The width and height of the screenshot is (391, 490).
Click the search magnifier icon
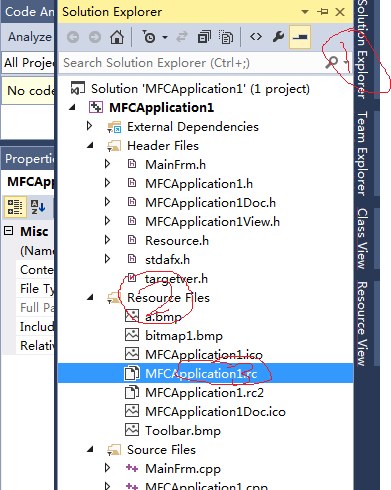[331, 62]
